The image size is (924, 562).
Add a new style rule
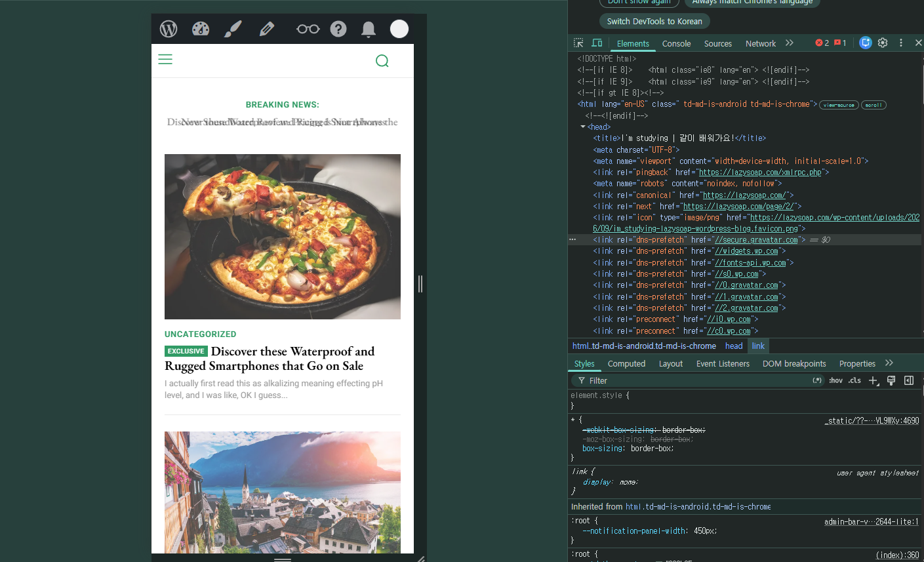(x=874, y=380)
